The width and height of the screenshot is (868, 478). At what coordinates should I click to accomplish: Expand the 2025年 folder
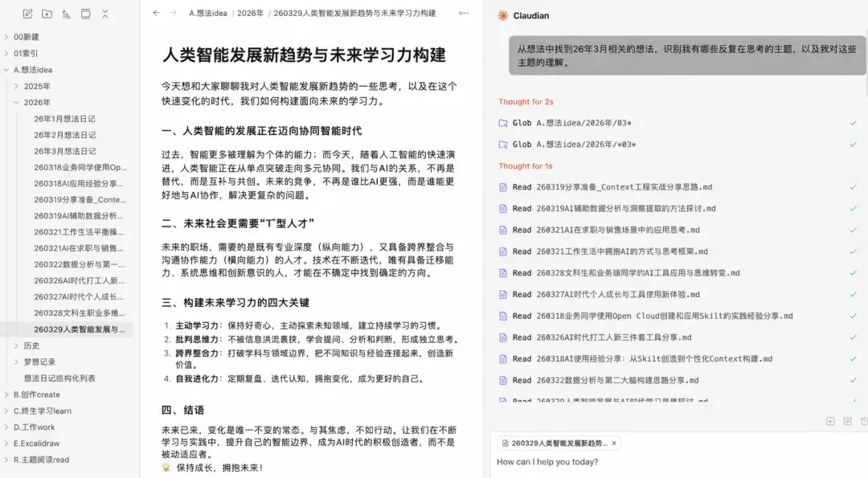pyautogui.click(x=16, y=86)
